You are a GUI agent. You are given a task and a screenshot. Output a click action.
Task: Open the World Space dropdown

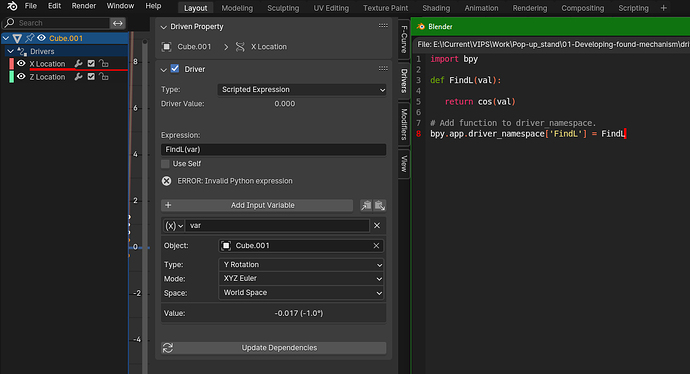[x=301, y=293]
